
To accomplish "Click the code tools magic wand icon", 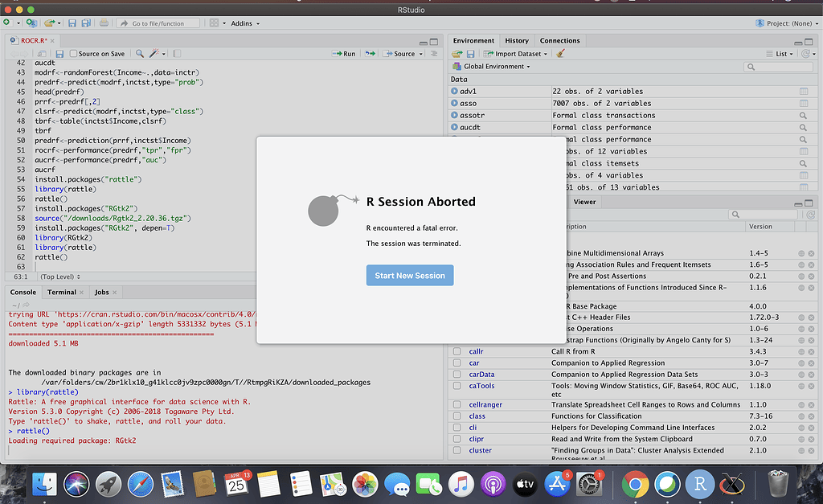I will [x=154, y=54].
